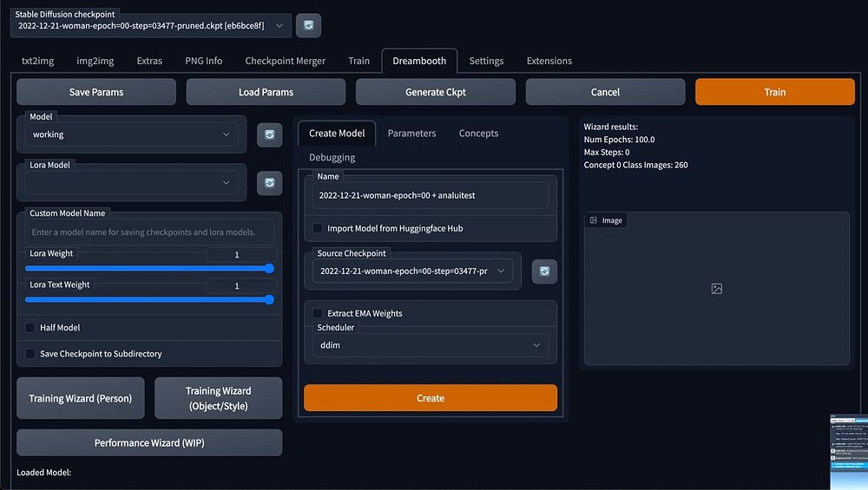This screenshot has height=490, width=868.
Task: Click the empty Image preview area
Action: 716,289
